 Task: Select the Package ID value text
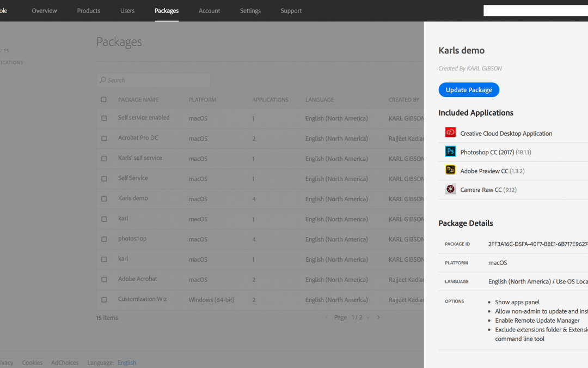538,244
